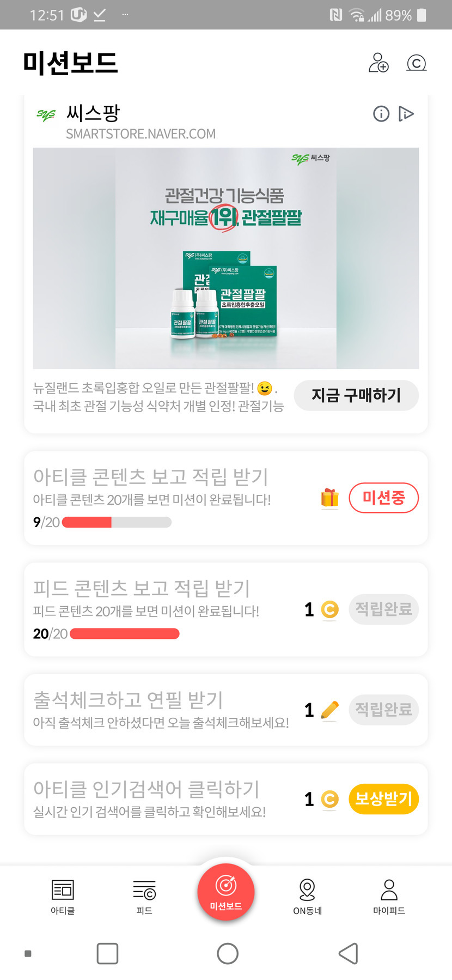This screenshot has width=452, height=980.
Task: Tap the pencil reward icon
Action: pyautogui.click(x=330, y=710)
